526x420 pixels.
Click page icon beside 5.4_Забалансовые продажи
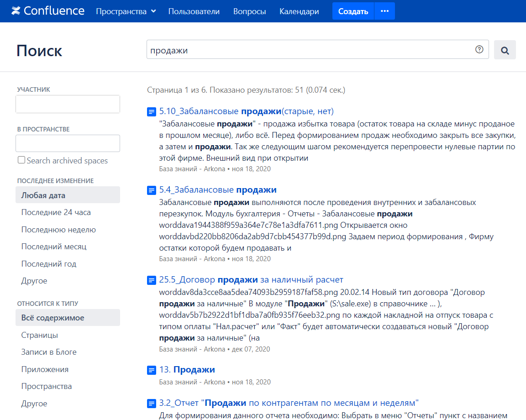152,190
